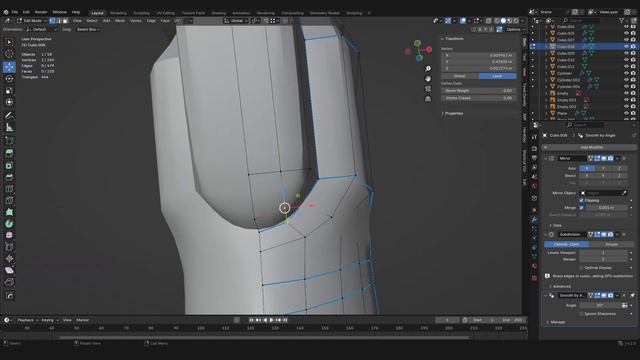Choose the Edge Slide tool
The image size is (640, 360).
point(9,247)
